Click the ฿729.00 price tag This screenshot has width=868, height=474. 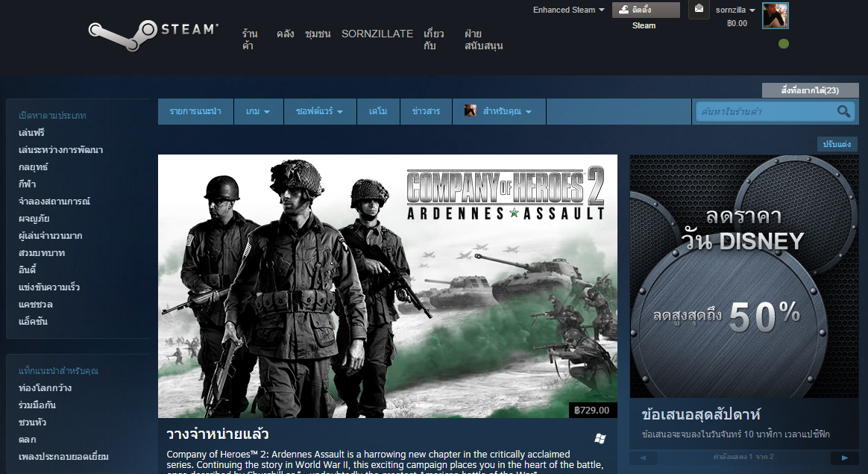click(592, 411)
